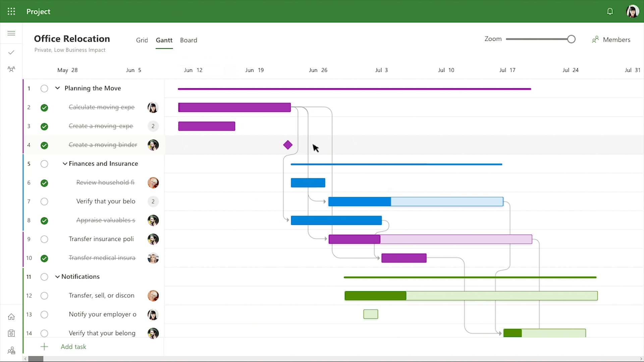Uncheck completed 'Calculate moving expe' task
This screenshot has width=644, height=362.
[x=44, y=108]
